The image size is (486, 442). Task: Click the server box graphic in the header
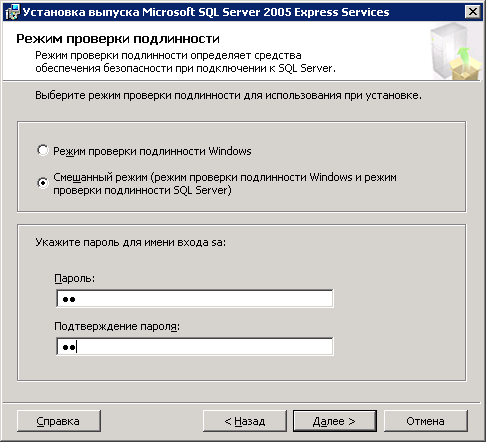click(456, 52)
